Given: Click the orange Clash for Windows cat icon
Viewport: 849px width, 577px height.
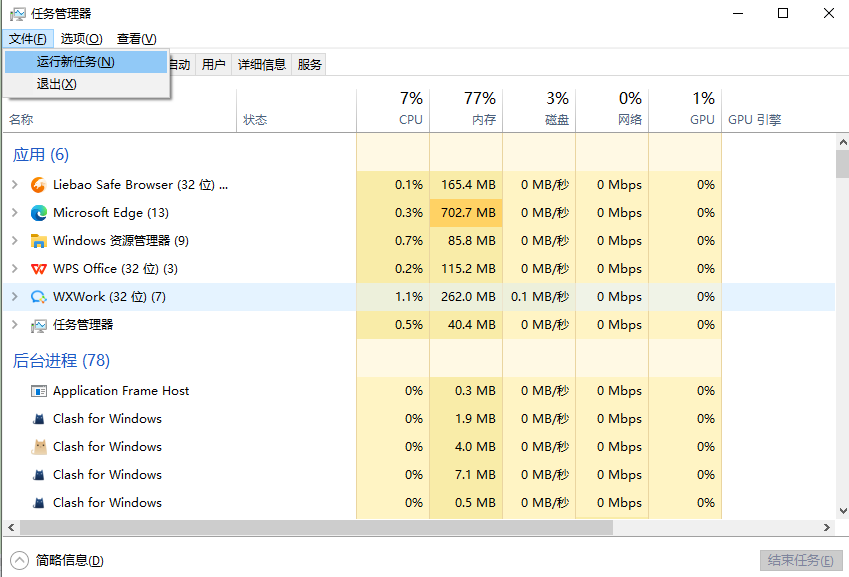Looking at the screenshot, I should click(39, 447).
